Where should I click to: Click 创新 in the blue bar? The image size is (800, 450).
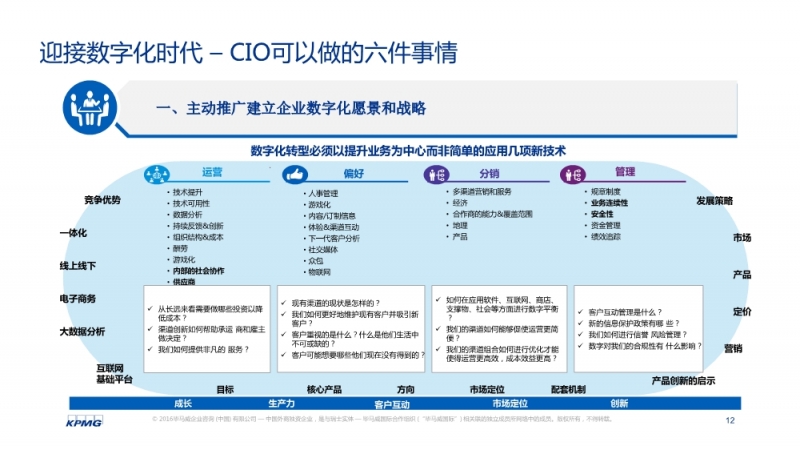[x=619, y=404]
